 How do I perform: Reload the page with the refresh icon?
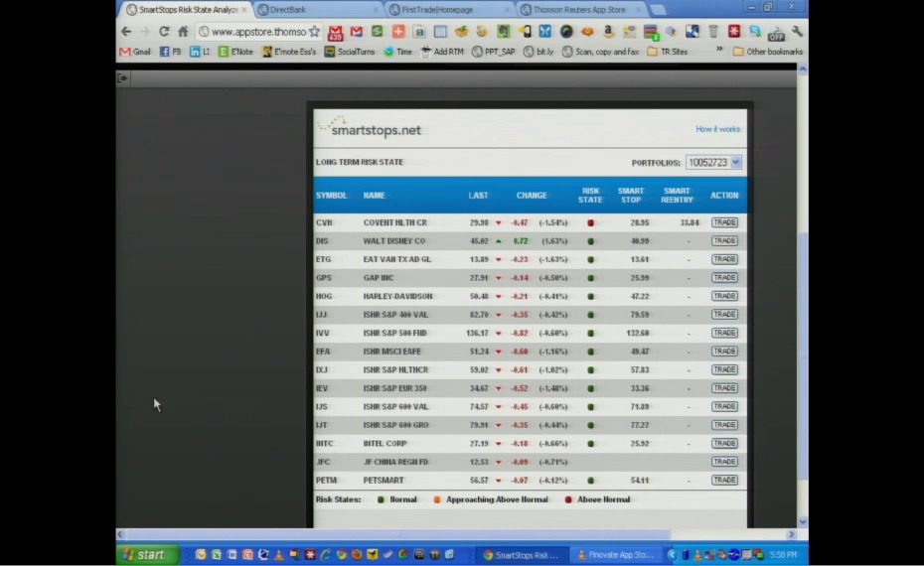pos(164,32)
